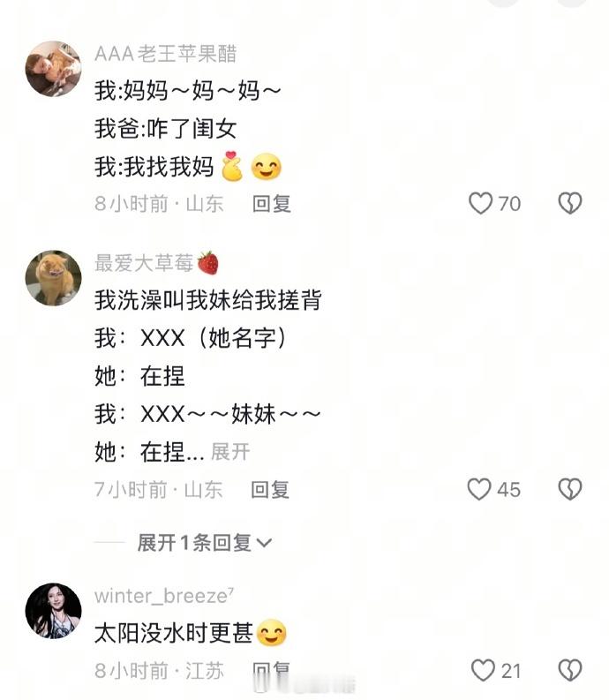The width and height of the screenshot is (609, 700).
Task: Reply to AAA老王苹果醋 via 回复
Action: pyautogui.click(x=272, y=204)
